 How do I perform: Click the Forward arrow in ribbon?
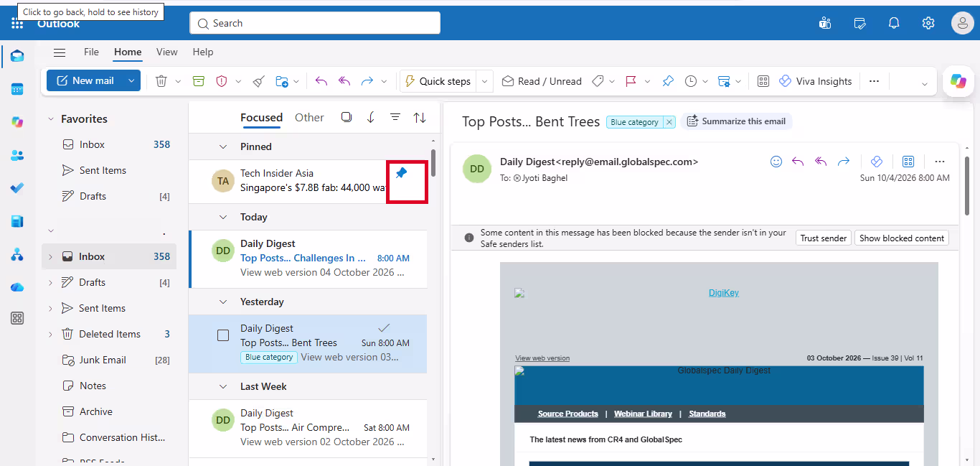tap(367, 81)
